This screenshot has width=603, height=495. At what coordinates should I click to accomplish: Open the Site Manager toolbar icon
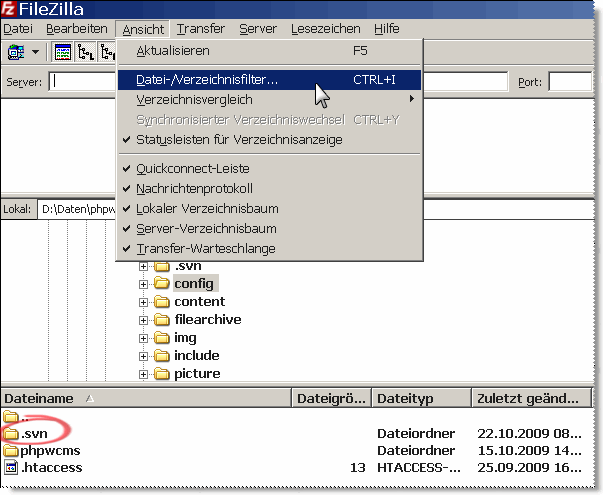(x=16, y=52)
